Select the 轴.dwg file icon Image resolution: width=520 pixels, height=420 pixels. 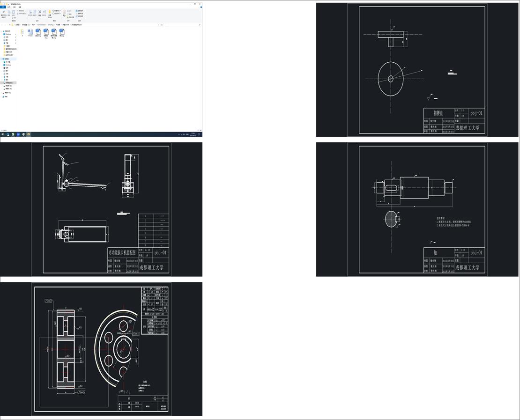coord(62,31)
